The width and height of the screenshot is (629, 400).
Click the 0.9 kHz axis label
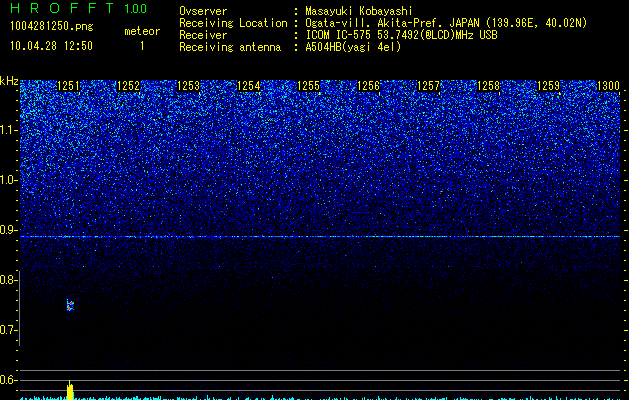(8, 230)
